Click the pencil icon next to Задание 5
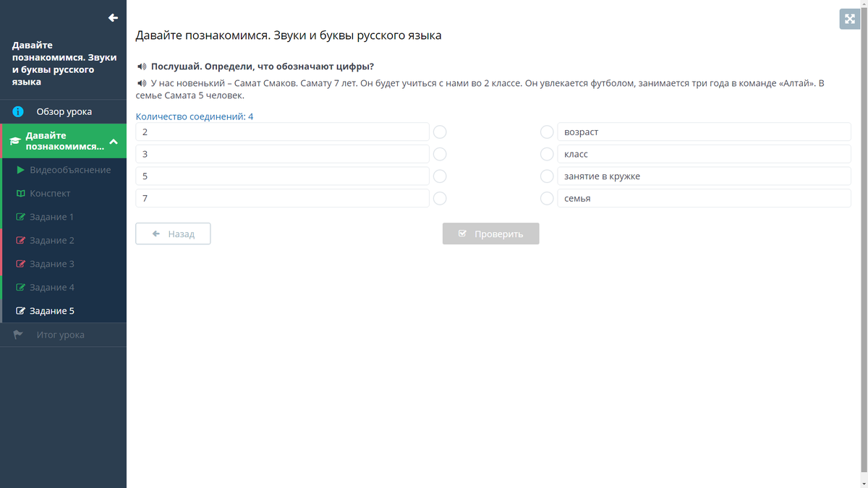 click(x=20, y=311)
